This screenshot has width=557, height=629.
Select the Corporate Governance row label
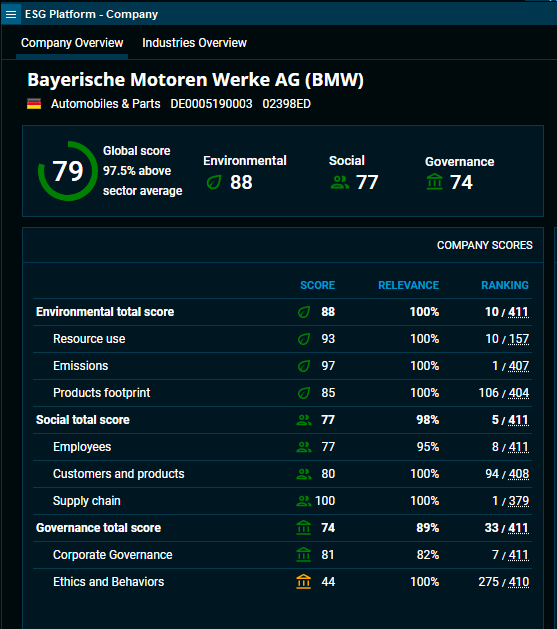coord(113,555)
